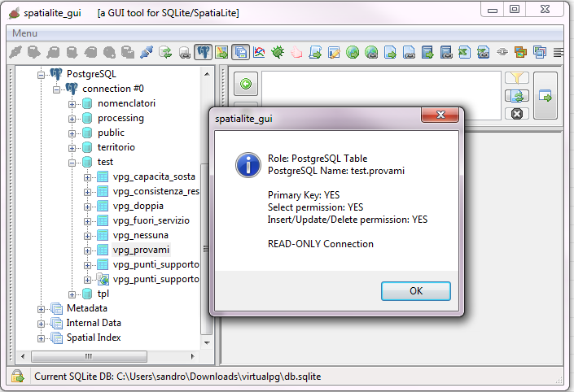Toggle the pressed stacked-windows toolbar button
This screenshot has width=574, height=392.
click(240, 52)
